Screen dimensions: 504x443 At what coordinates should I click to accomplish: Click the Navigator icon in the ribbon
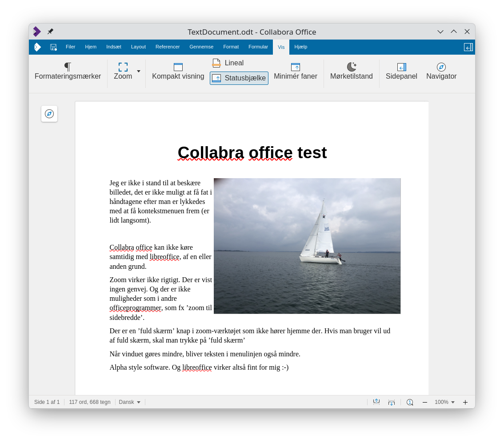pyautogui.click(x=441, y=67)
